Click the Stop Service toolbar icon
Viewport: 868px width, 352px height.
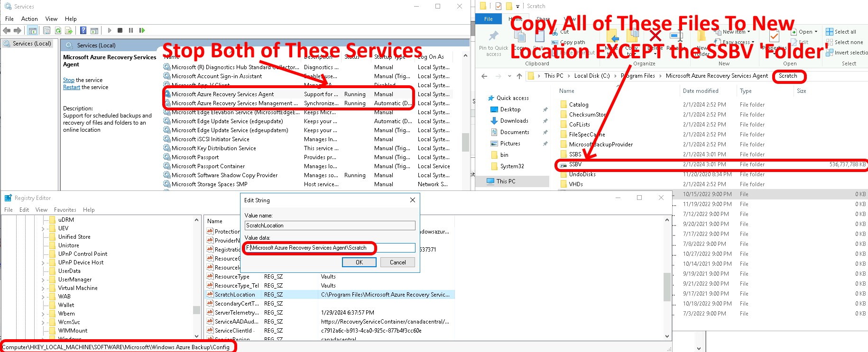point(120,30)
